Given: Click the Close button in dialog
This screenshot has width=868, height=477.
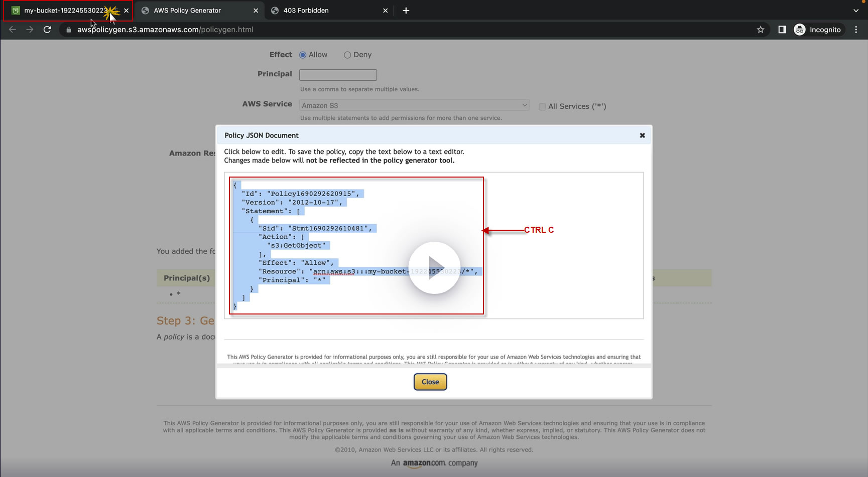Looking at the screenshot, I should pyautogui.click(x=430, y=382).
